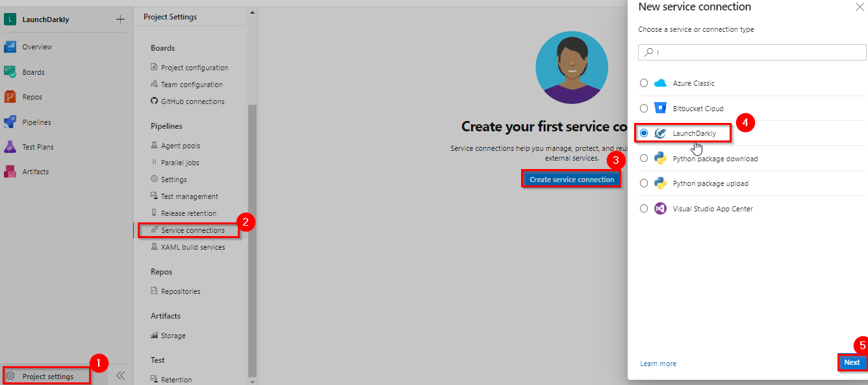Select Visual Studio App Center radio button
Screen dimensions: 868x385
pos(644,209)
